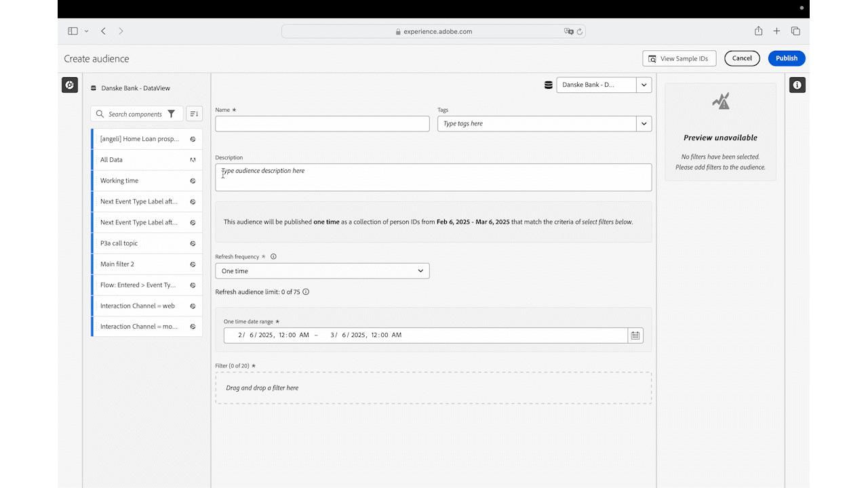Expand the Tags dropdown arrow

coord(644,123)
